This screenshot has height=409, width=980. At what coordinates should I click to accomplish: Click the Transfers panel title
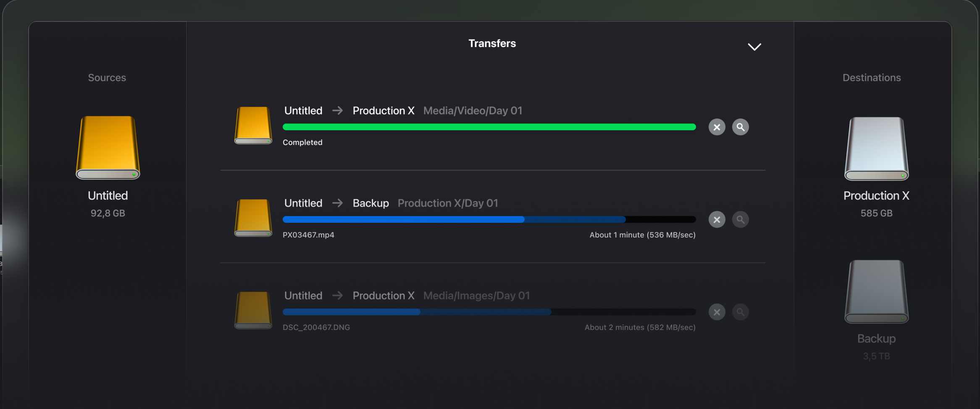(x=492, y=43)
